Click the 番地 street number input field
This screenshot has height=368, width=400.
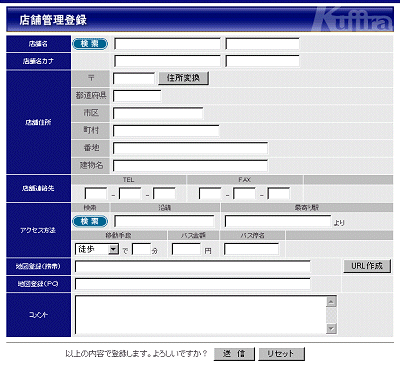pos(190,148)
